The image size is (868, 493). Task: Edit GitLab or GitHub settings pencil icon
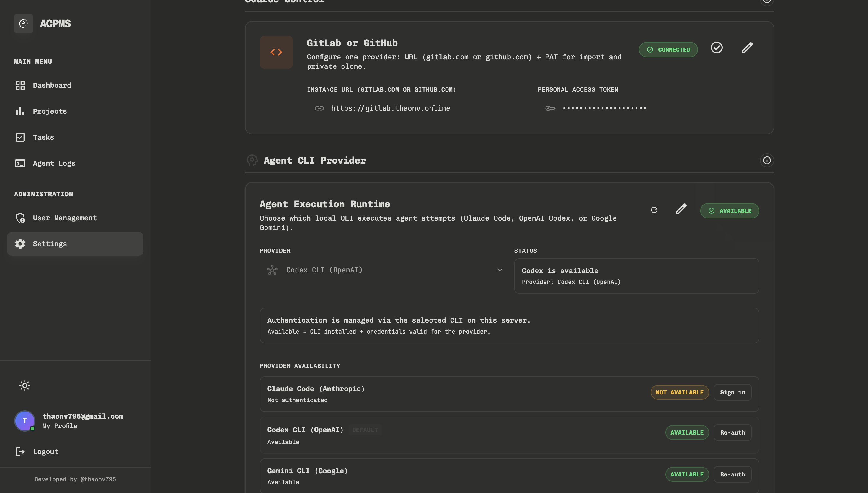tap(747, 48)
